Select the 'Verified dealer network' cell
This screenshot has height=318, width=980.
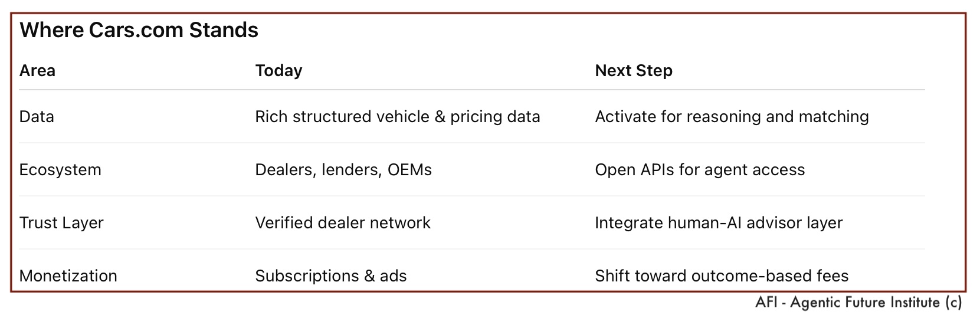[x=343, y=223]
